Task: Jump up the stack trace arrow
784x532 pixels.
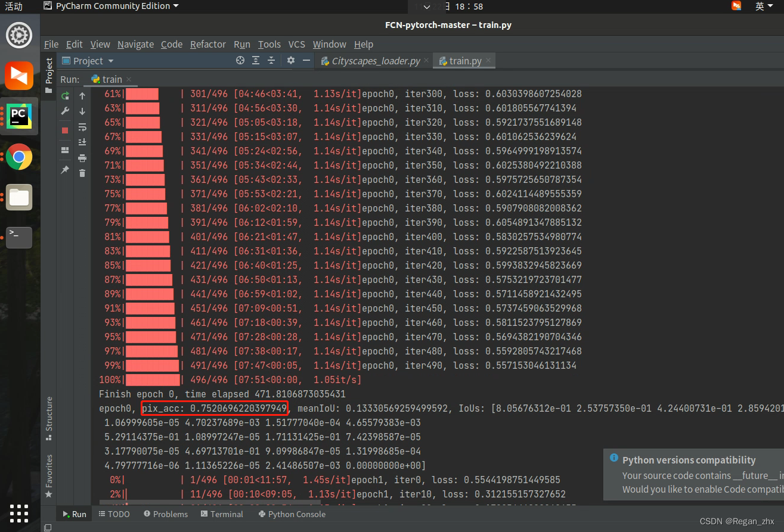Action: [x=82, y=96]
